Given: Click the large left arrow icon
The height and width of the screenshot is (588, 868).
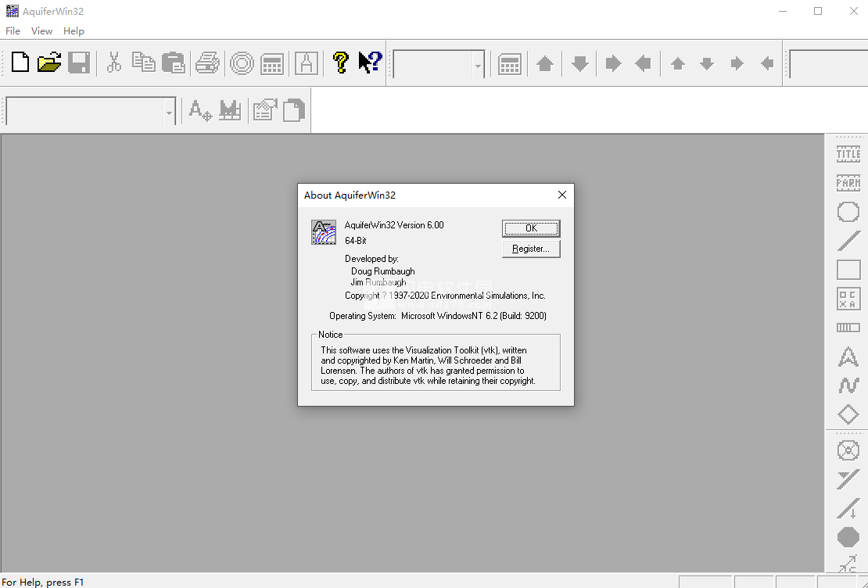Looking at the screenshot, I should (643, 63).
